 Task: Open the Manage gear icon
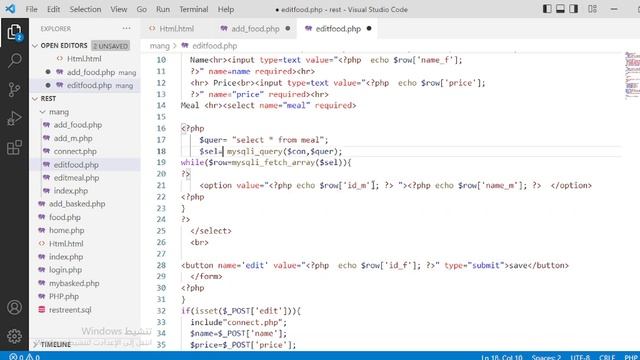(14, 336)
